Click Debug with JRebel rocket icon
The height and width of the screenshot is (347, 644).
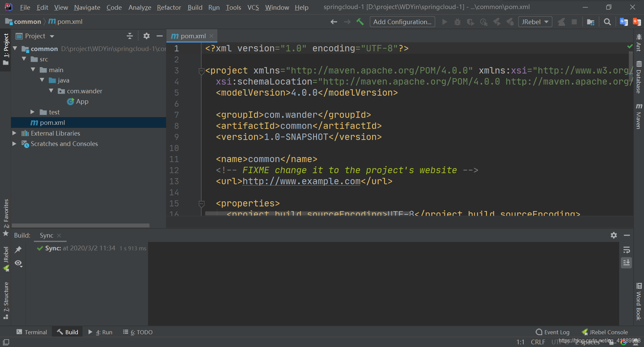pos(510,22)
